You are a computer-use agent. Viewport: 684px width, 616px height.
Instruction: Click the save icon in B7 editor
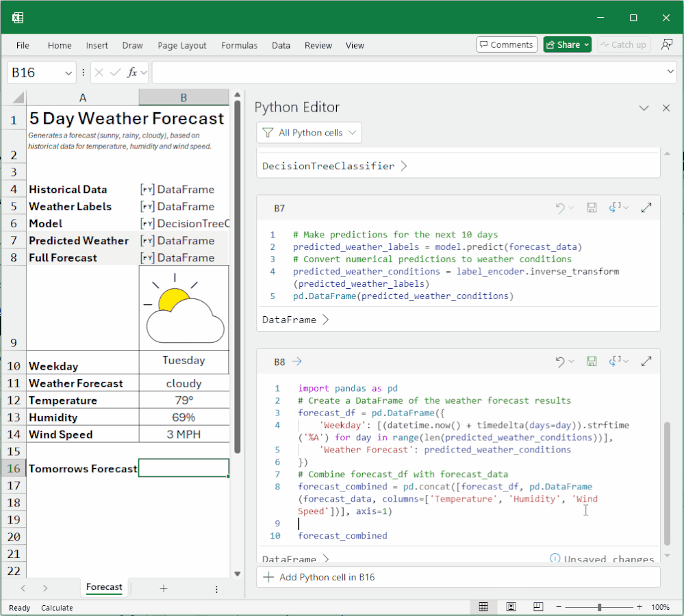coord(592,207)
